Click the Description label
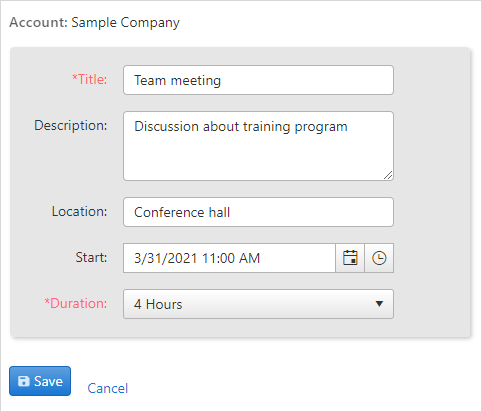 [x=71, y=126]
